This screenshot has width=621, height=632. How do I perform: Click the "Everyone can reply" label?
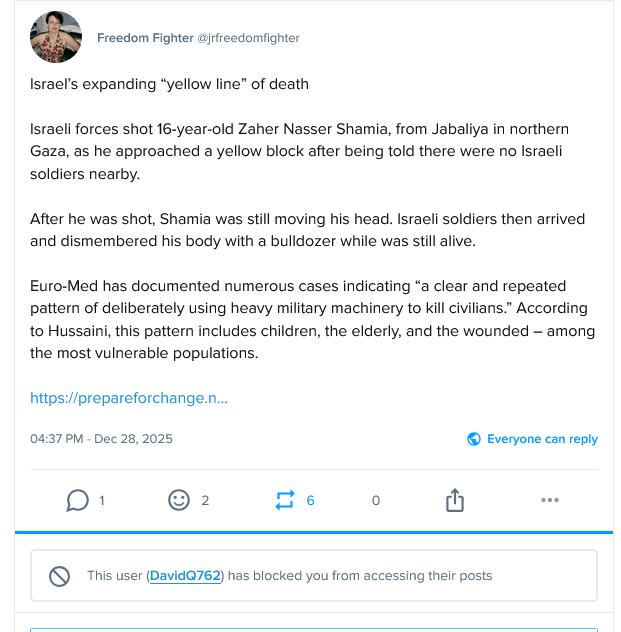point(542,439)
